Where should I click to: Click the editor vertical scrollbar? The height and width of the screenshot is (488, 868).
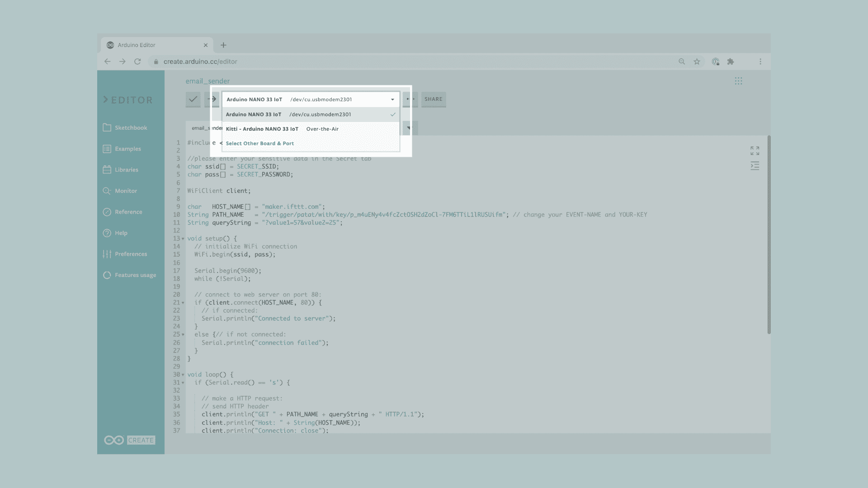click(x=769, y=235)
